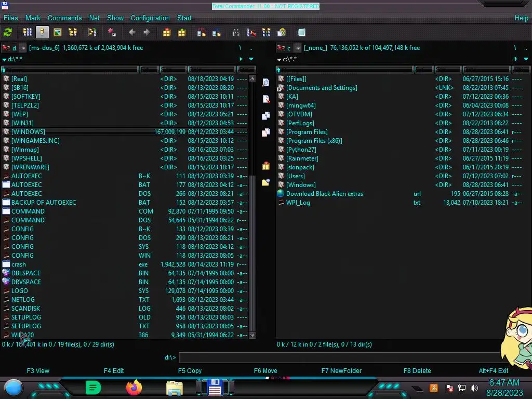Open left panel directory history arrow
This screenshot has width=532, height=399.
[251, 59]
